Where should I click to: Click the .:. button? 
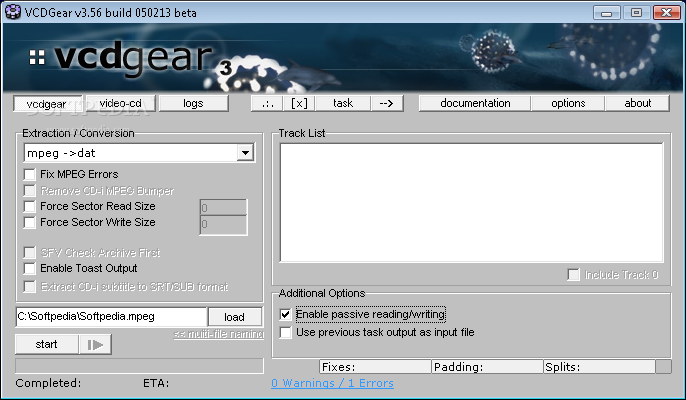pos(267,103)
